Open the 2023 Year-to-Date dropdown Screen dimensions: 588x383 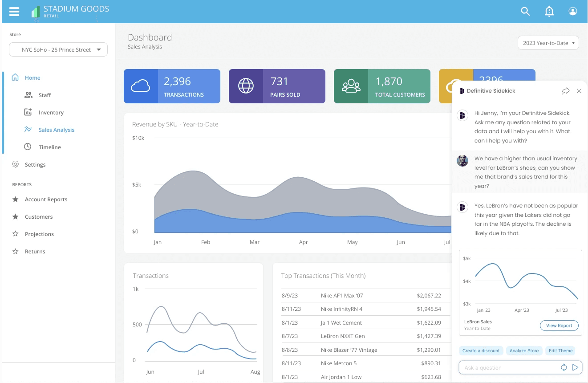[x=548, y=43]
